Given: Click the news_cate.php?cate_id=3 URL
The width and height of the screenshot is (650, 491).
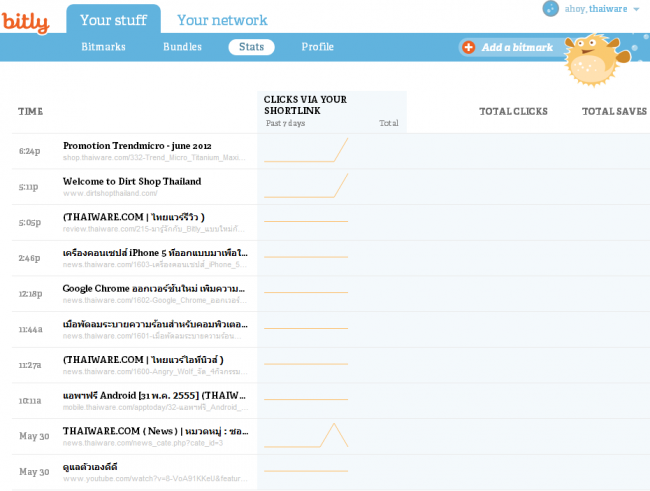Looking at the screenshot, I should click(143, 443).
